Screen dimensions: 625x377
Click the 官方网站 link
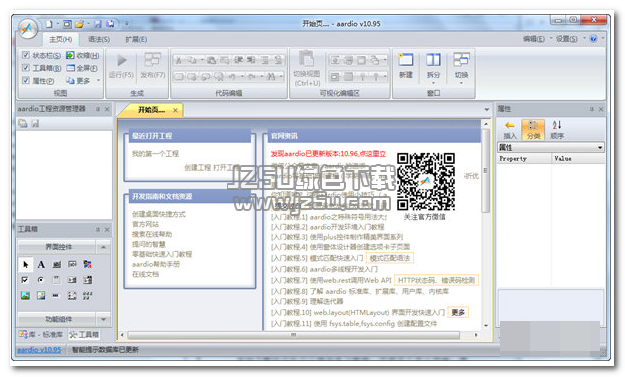[x=145, y=224]
